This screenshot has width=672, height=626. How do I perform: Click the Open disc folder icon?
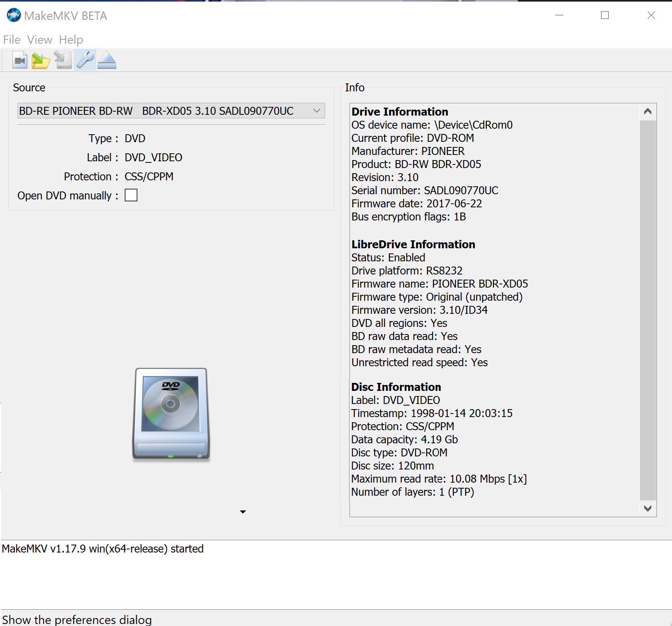(x=41, y=60)
